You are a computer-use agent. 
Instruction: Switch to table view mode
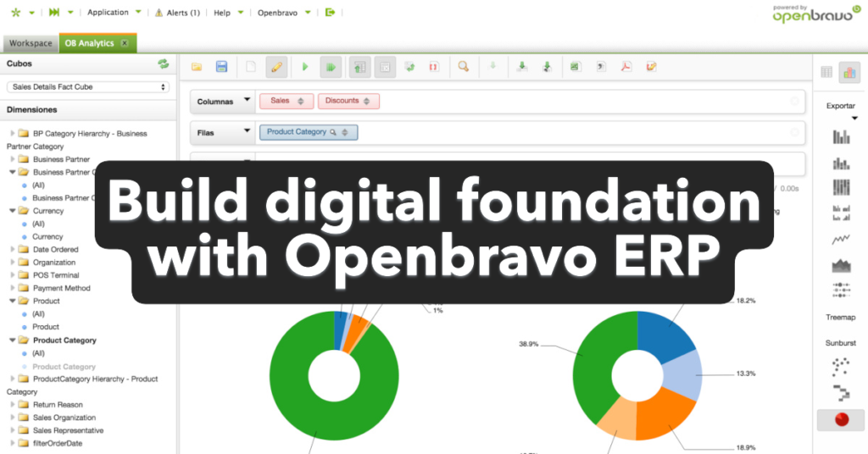[826, 72]
